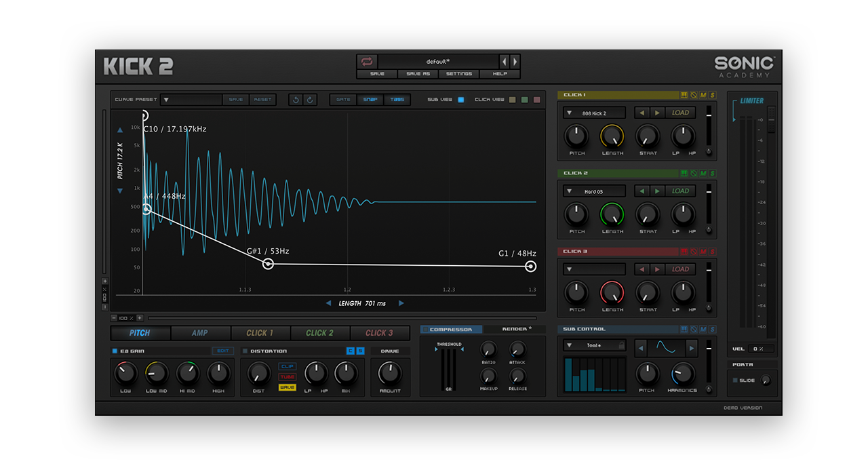868x468 pixels.
Task: Click the redo curve arrow icon
Action: [310, 100]
